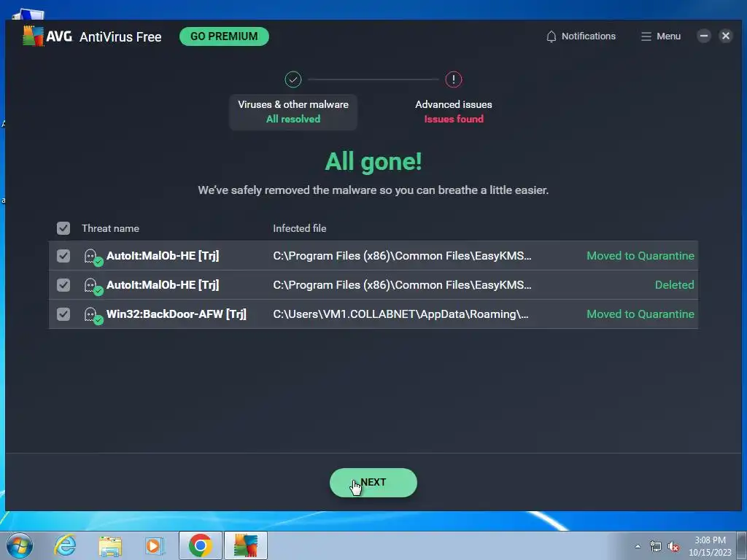Click the NEXT button
The height and width of the screenshot is (560, 747).
tap(373, 483)
